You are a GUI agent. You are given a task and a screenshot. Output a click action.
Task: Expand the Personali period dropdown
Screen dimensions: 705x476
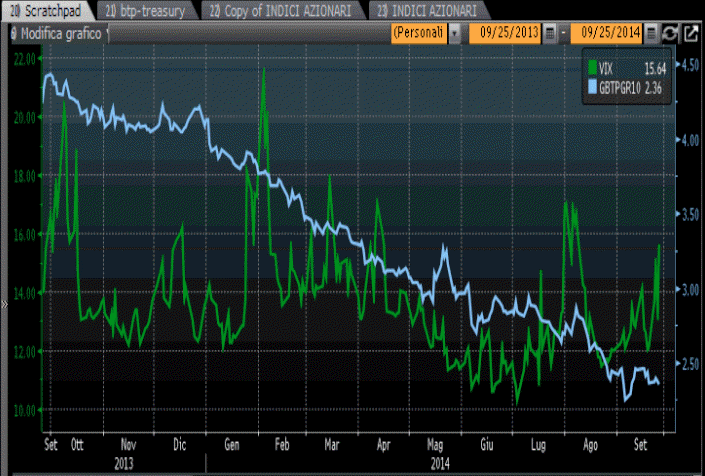tap(455, 33)
